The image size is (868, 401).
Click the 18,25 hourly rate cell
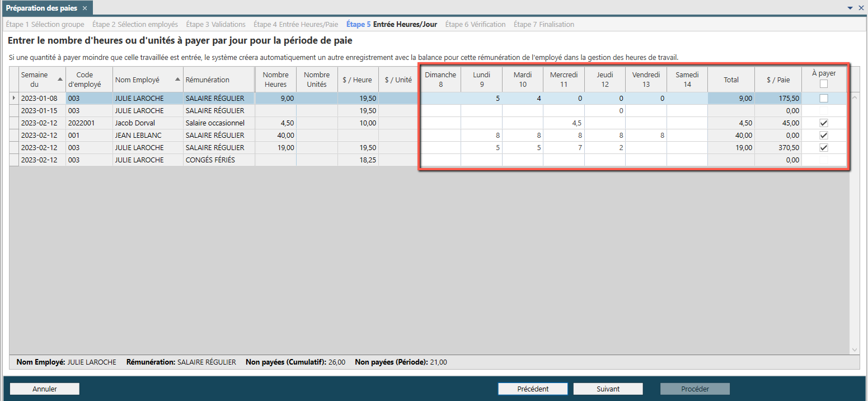coord(358,160)
